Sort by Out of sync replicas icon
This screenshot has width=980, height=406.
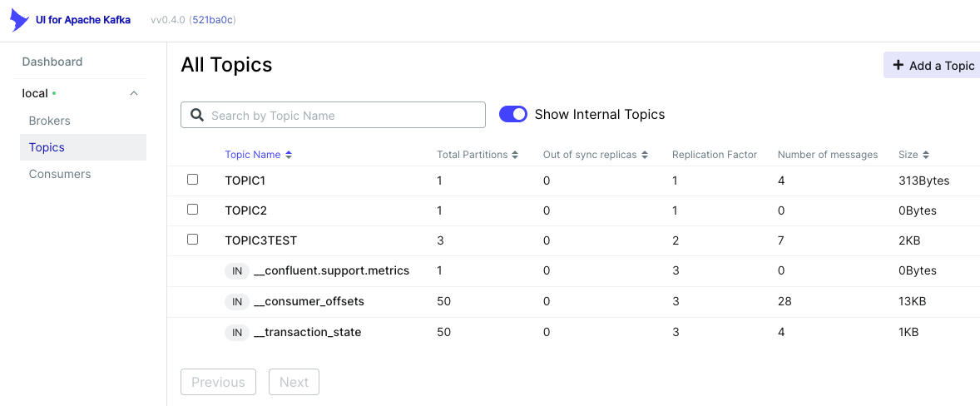point(644,155)
